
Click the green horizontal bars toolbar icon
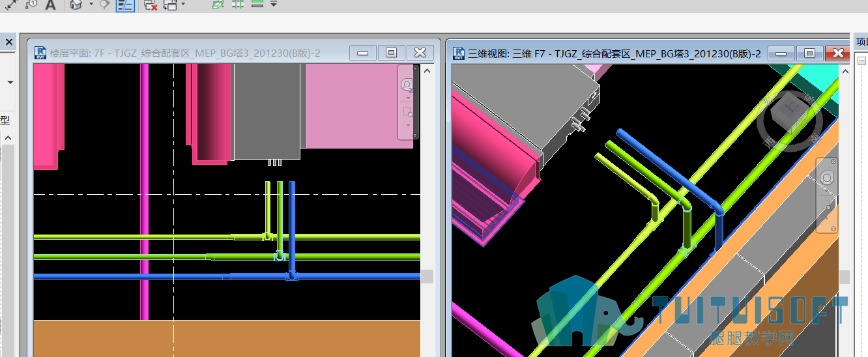pos(257,4)
